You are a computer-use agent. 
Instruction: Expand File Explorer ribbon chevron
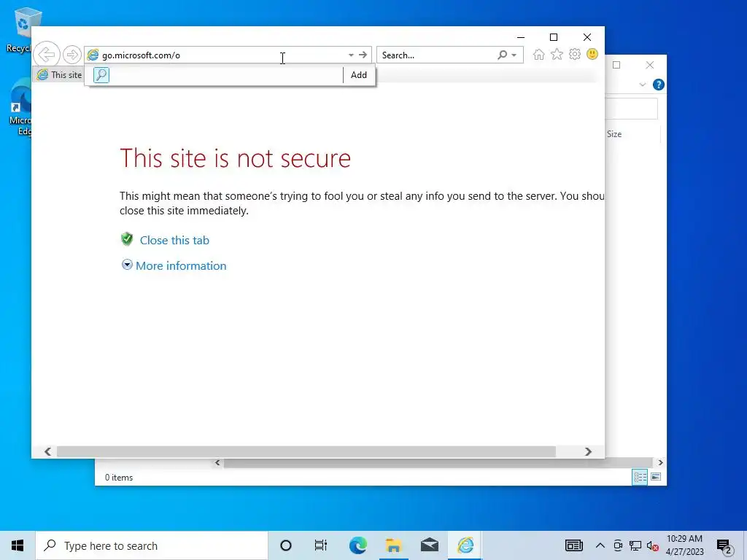[642, 85]
